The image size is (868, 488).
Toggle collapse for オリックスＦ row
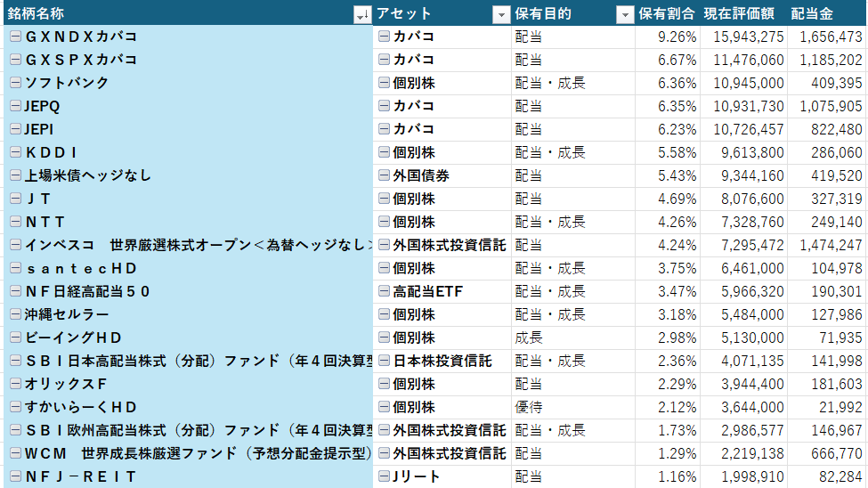point(15,384)
